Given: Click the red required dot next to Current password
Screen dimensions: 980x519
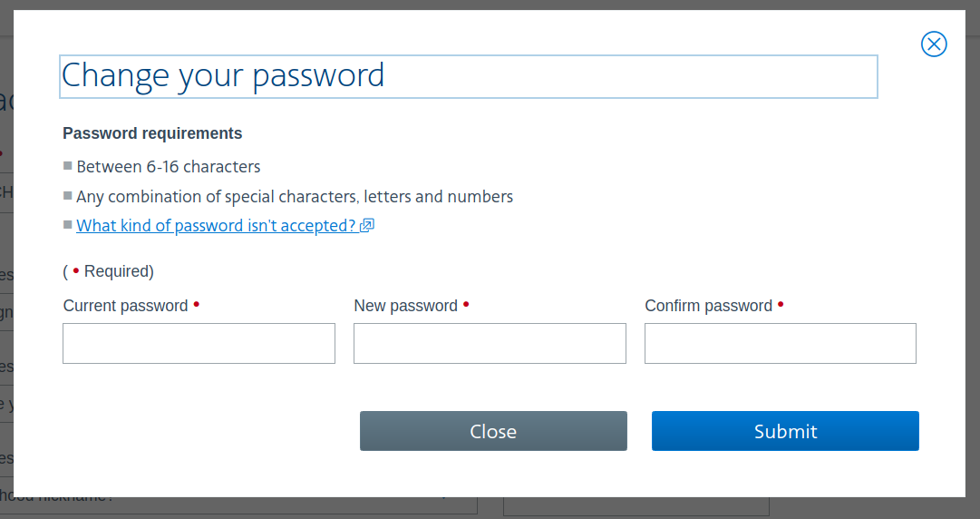Looking at the screenshot, I should click(x=196, y=304).
